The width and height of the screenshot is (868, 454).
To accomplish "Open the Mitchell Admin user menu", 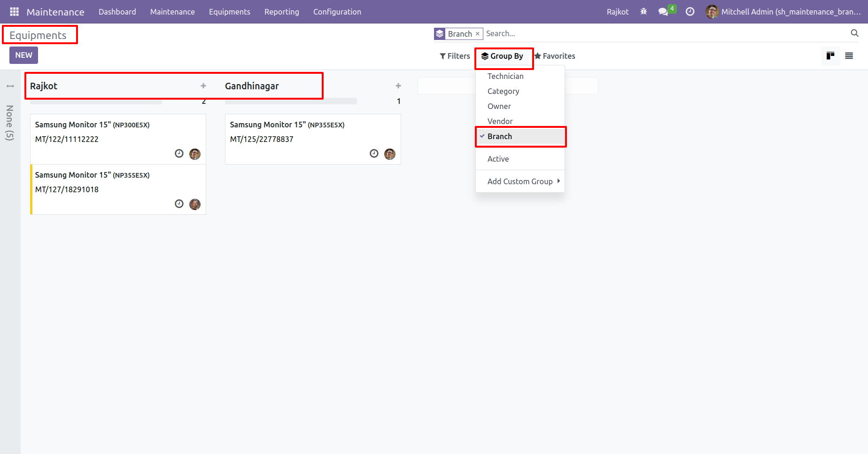I will 783,12.
